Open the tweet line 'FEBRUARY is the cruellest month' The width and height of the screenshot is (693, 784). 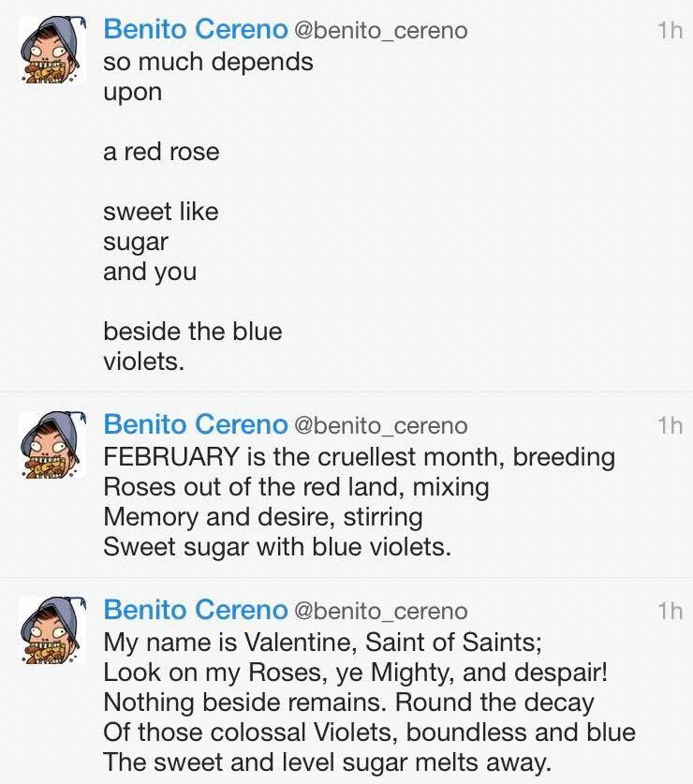(x=359, y=457)
